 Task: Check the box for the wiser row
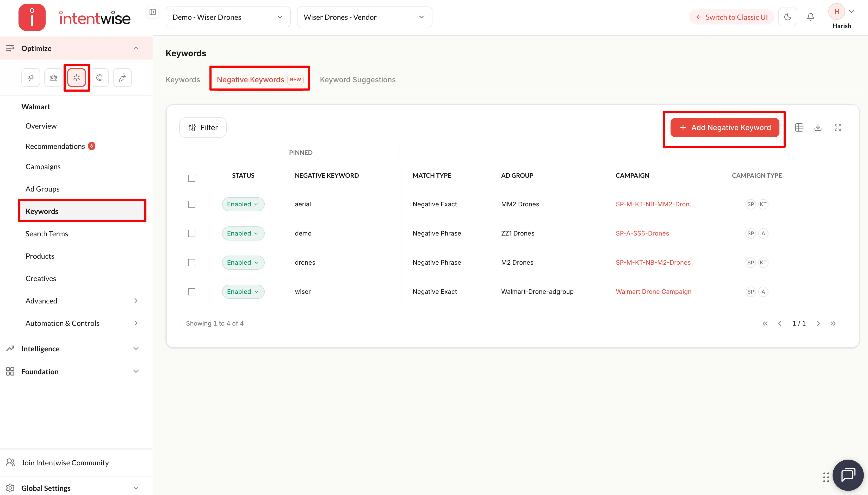click(x=191, y=292)
